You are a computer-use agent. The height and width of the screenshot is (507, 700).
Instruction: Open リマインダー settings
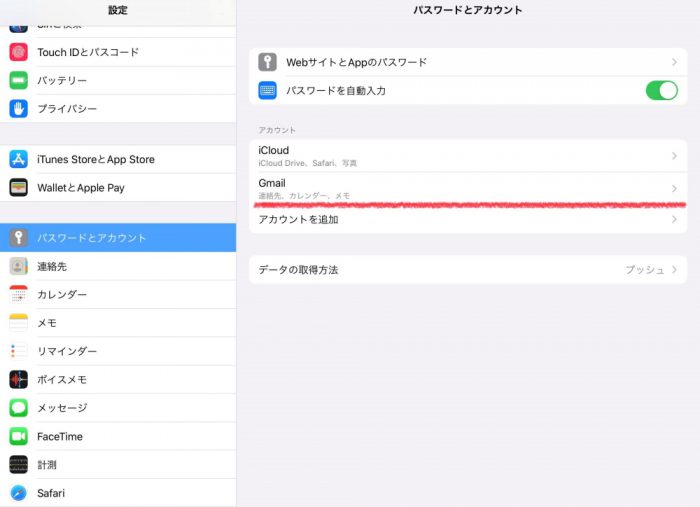tap(118, 351)
